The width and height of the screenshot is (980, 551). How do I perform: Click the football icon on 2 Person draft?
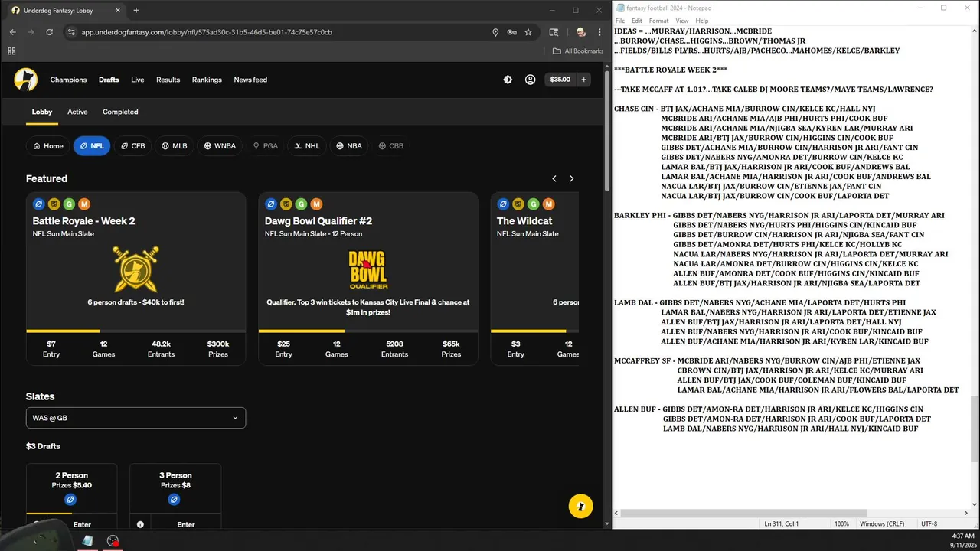70,500
